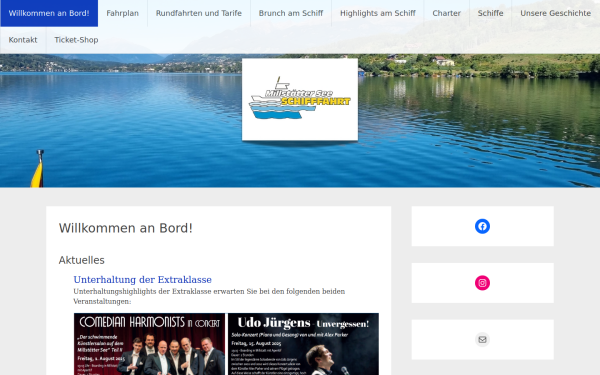Open the Instagram icon link
This screenshot has width=600, height=375.
pos(482,283)
